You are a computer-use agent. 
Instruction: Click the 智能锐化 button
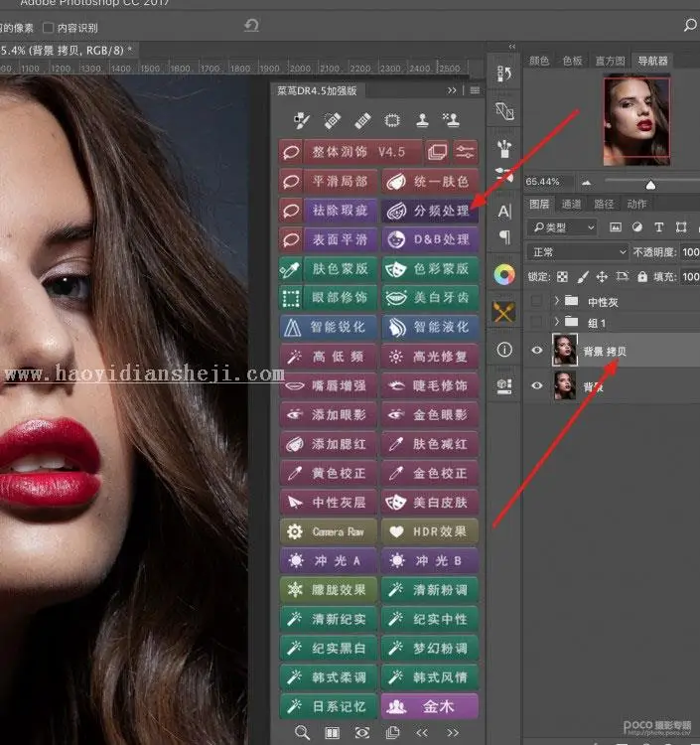coord(328,328)
